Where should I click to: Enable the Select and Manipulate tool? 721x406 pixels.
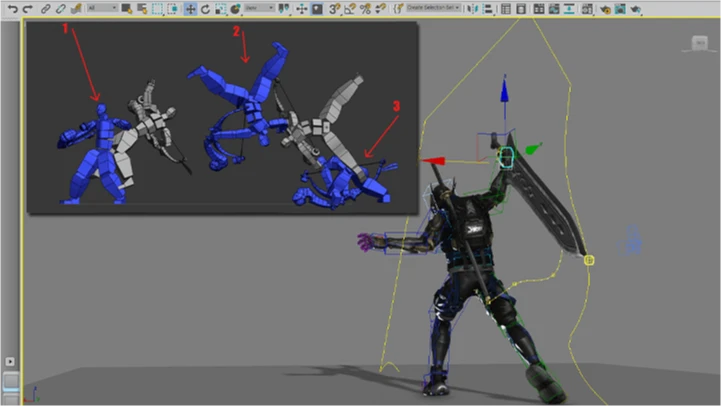(302, 9)
